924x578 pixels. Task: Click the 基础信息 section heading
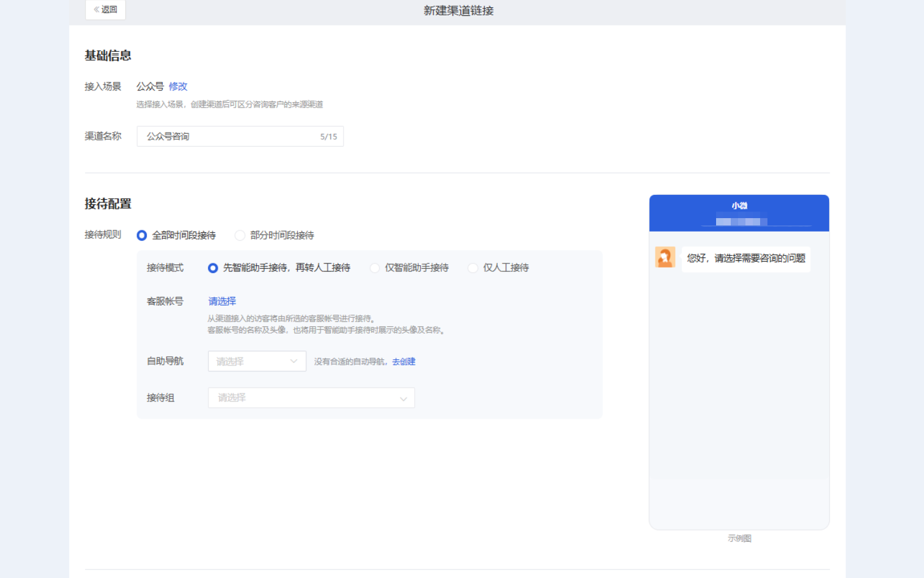tap(108, 56)
